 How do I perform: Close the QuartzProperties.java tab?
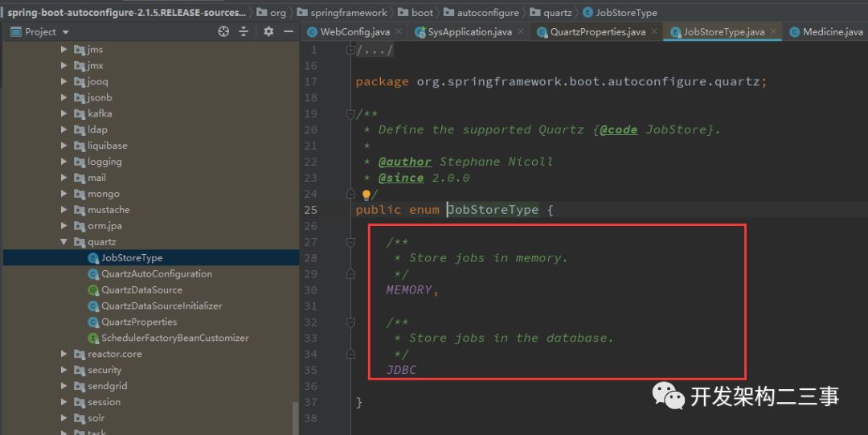(x=654, y=32)
